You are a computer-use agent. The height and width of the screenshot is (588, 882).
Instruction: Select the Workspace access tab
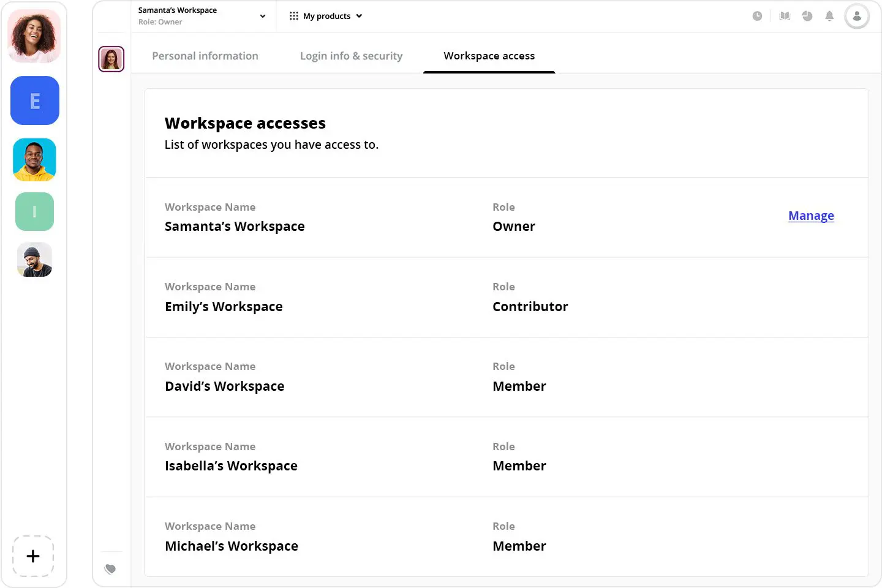click(489, 56)
